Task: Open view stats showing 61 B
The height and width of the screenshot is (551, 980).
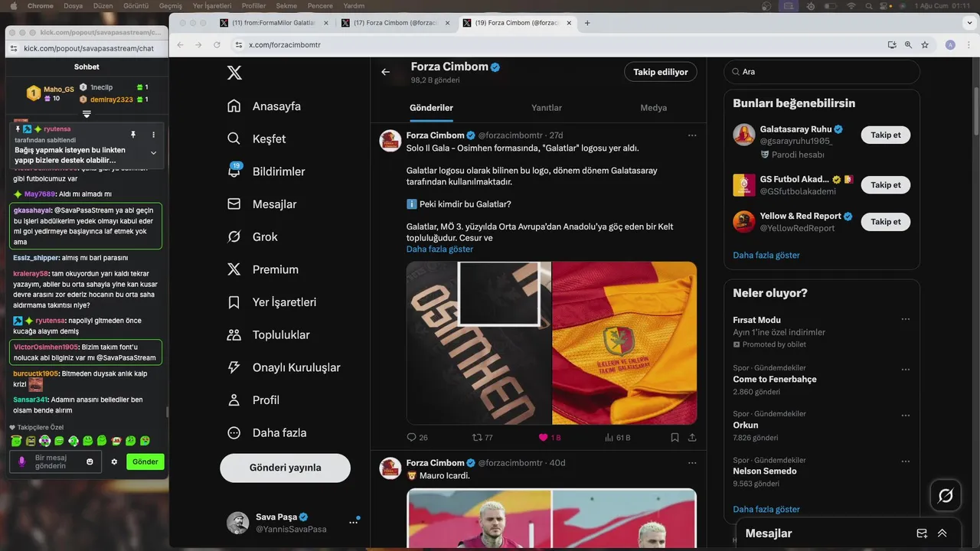Action: click(x=618, y=438)
